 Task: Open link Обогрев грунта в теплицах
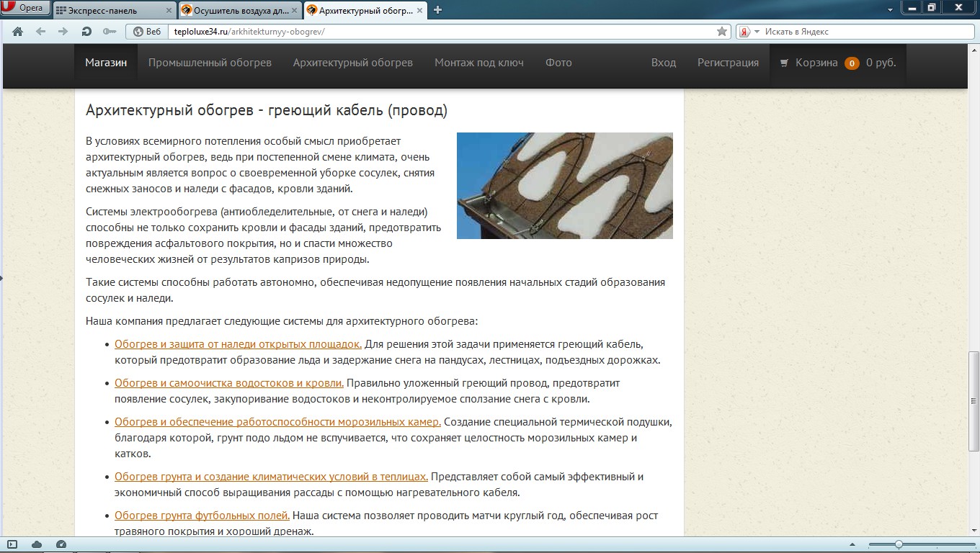pyautogui.click(x=271, y=477)
